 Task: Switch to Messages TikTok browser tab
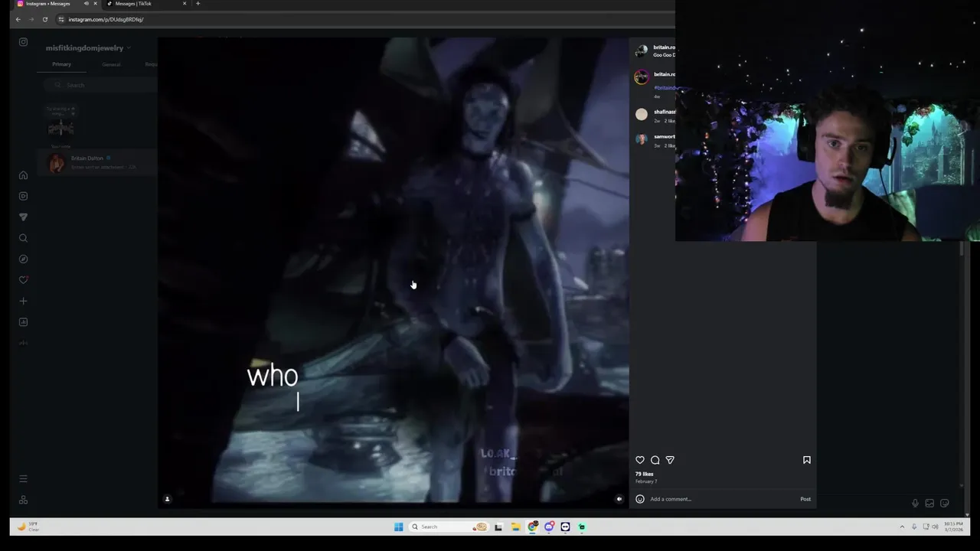[x=145, y=4]
